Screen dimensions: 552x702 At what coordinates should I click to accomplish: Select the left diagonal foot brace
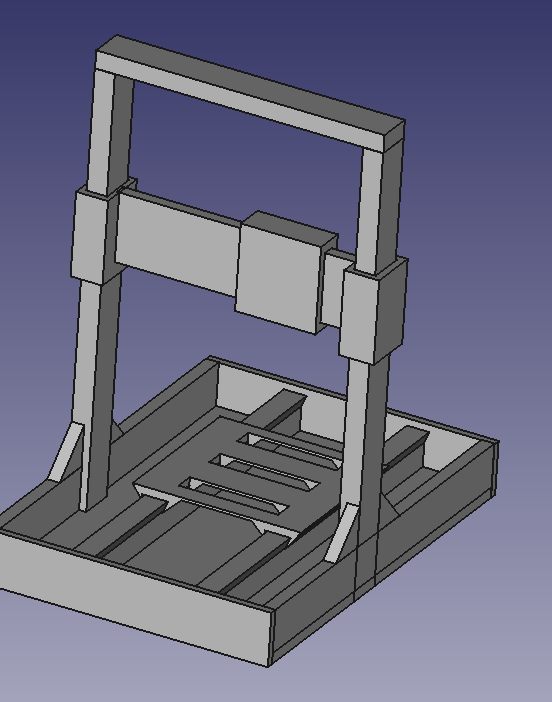[65, 452]
